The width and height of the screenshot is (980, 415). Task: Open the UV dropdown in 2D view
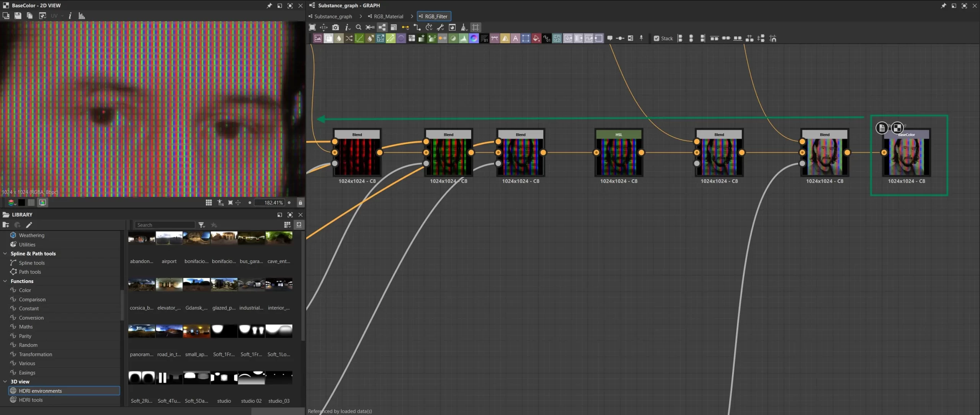(57, 16)
